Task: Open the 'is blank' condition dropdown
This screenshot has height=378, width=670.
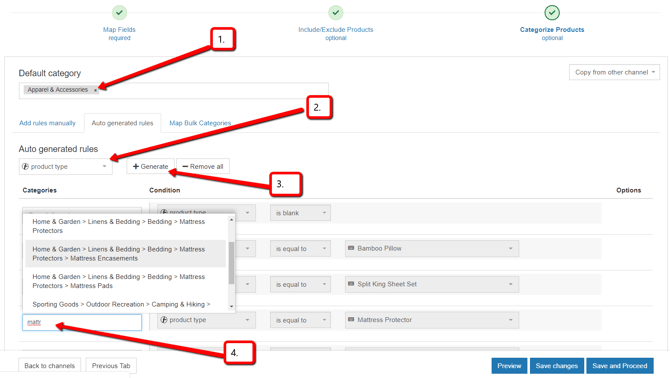Action: pyautogui.click(x=300, y=213)
